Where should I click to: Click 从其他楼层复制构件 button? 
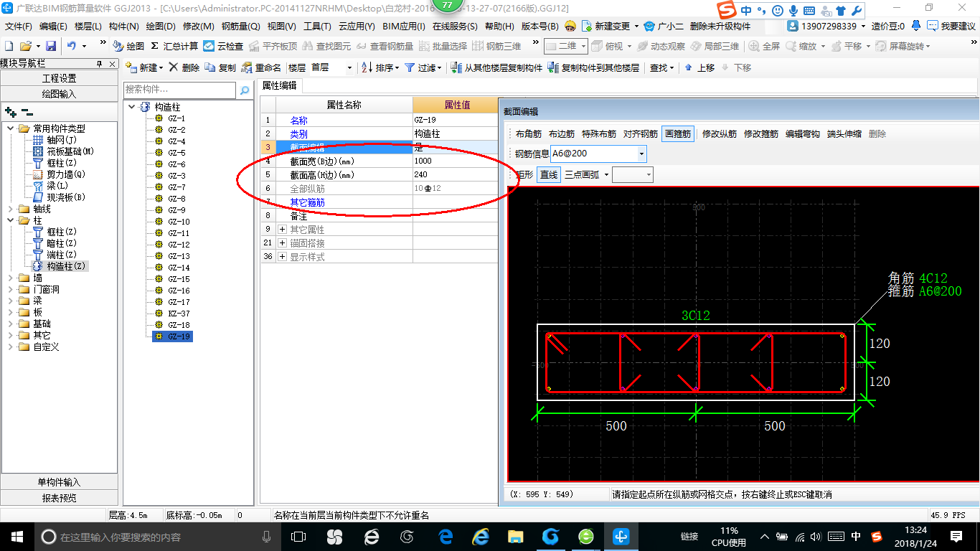tap(497, 67)
